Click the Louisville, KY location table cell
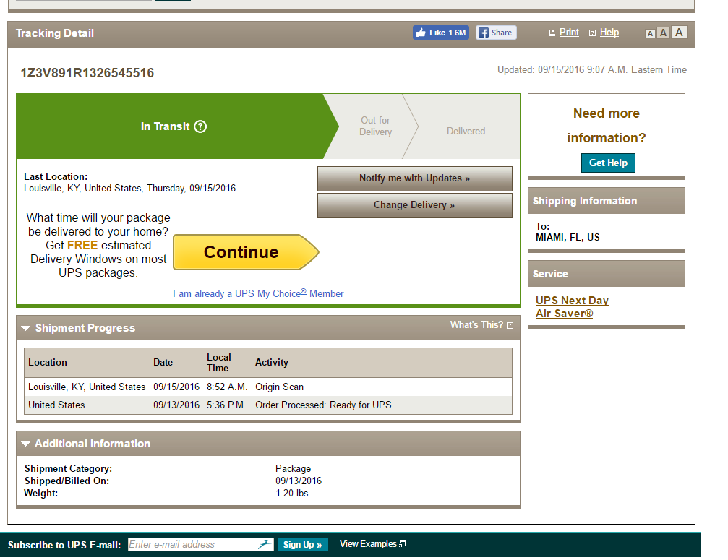This screenshot has width=728, height=560. click(87, 387)
